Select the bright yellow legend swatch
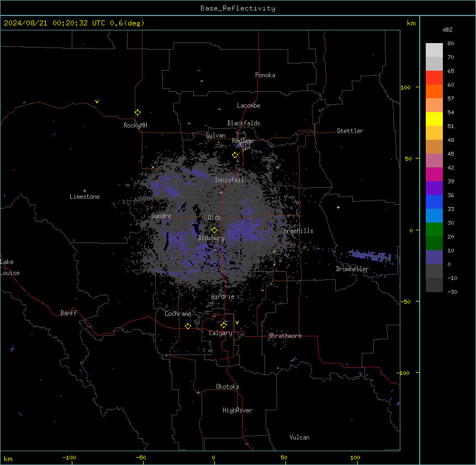Screen dimensions: 476x465 click(x=434, y=119)
